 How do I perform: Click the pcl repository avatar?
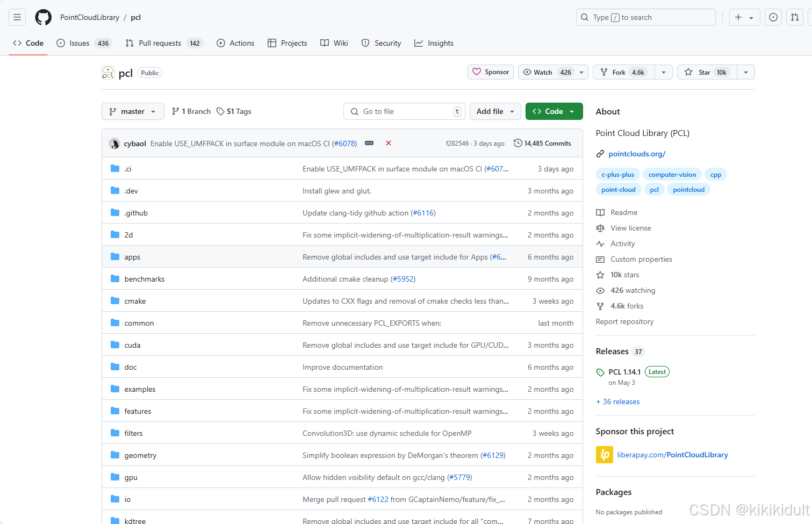[108, 73]
